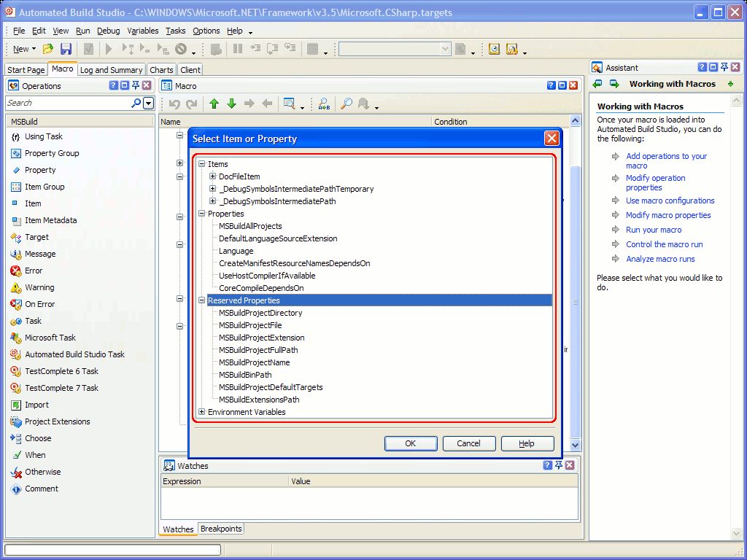The image size is (747, 560).
Task: Select the Microsoft Task operation
Action: (x=50, y=338)
